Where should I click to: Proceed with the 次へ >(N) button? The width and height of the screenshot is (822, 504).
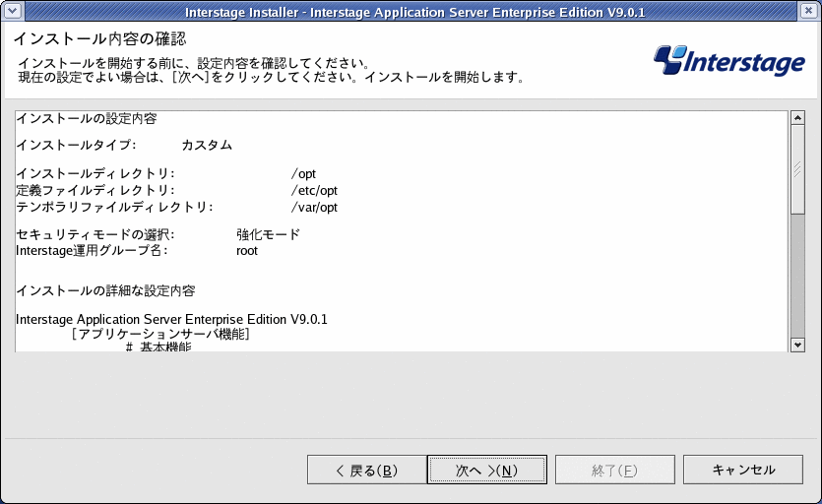click(x=487, y=470)
